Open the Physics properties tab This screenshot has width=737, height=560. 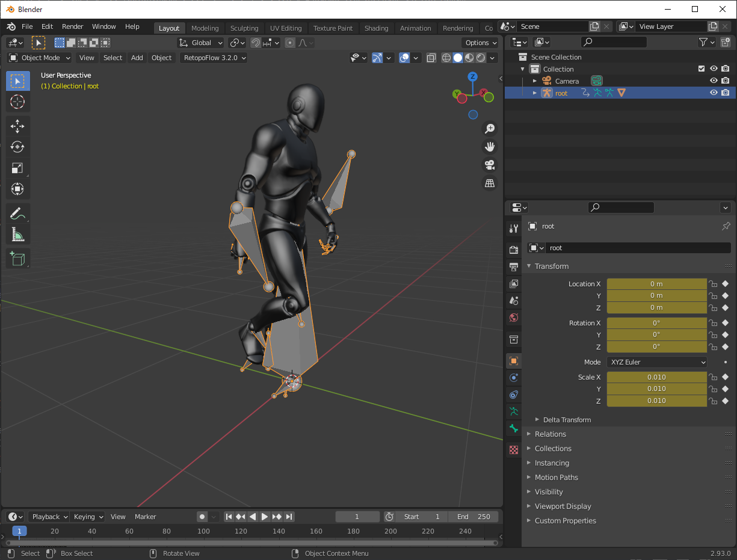514,378
